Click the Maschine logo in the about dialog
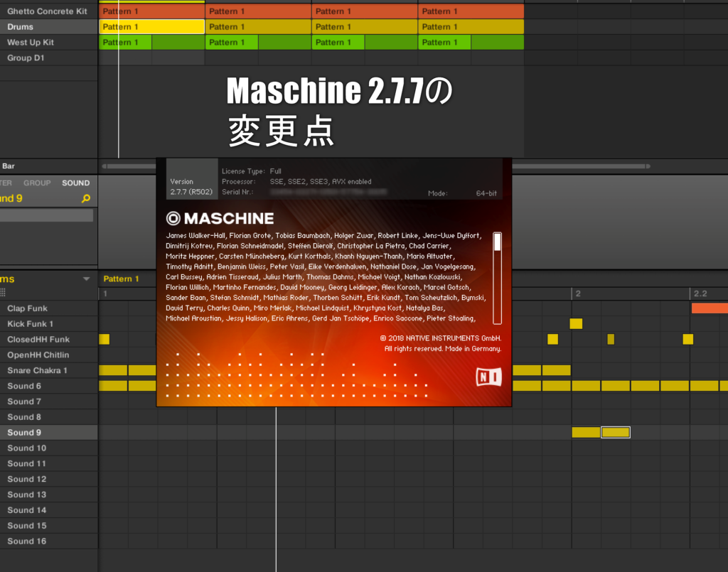Viewport: 728px width, 572px height. click(220, 218)
